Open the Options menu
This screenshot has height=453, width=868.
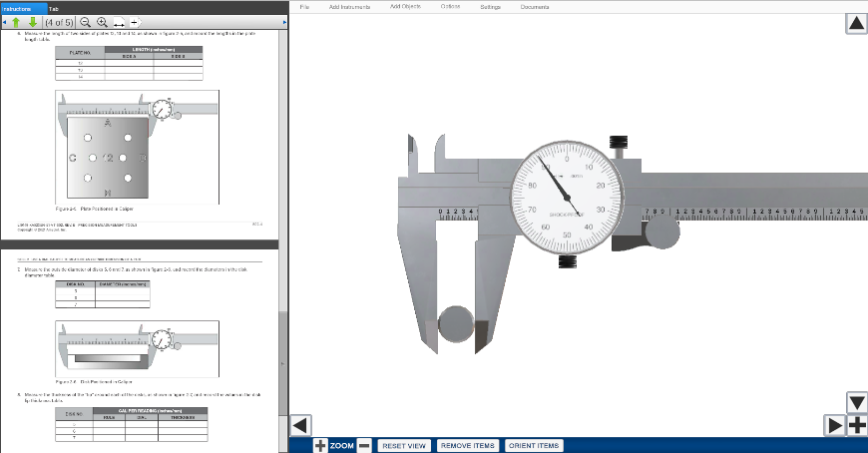[450, 6]
